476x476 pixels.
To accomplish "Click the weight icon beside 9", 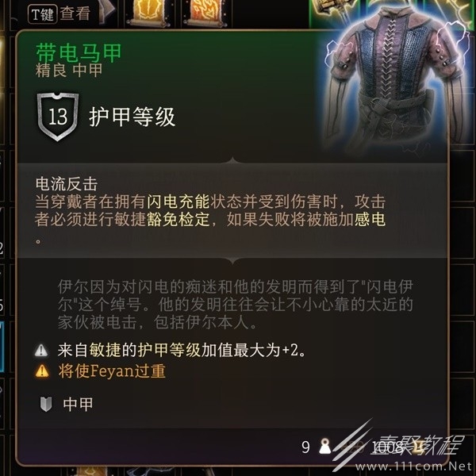I will coord(325,446).
